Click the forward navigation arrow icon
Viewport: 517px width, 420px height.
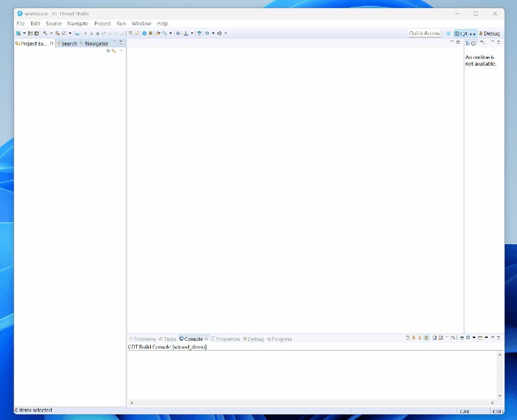click(x=219, y=34)
